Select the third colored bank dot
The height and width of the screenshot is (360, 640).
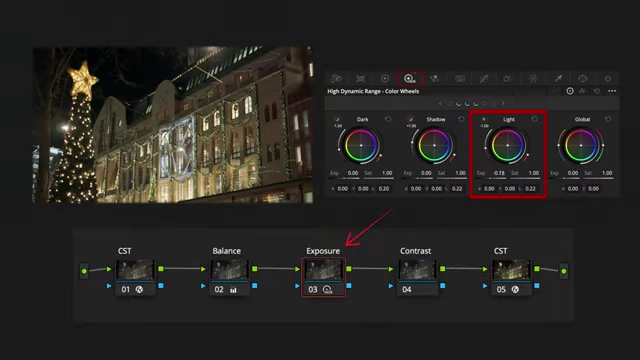tap(467, 104)
